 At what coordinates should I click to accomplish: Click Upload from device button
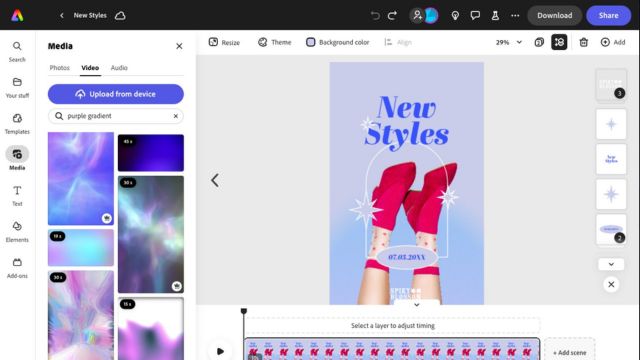(116, 94)
